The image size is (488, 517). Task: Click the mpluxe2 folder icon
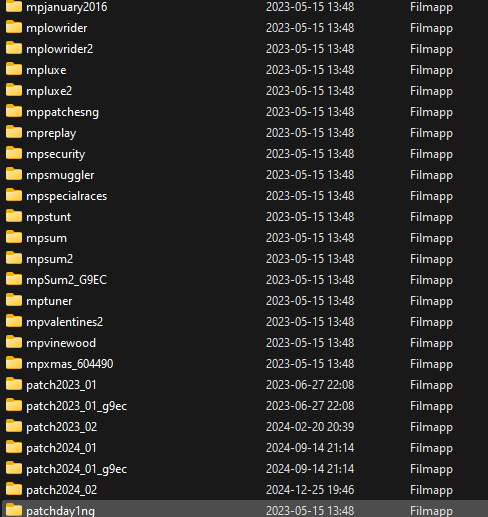[x=14, y=90]
